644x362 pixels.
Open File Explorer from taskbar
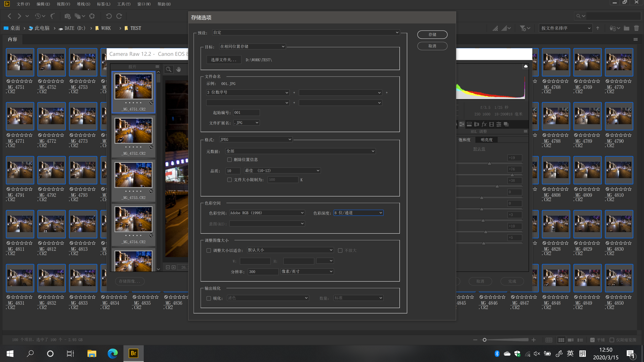click(92, 353)
